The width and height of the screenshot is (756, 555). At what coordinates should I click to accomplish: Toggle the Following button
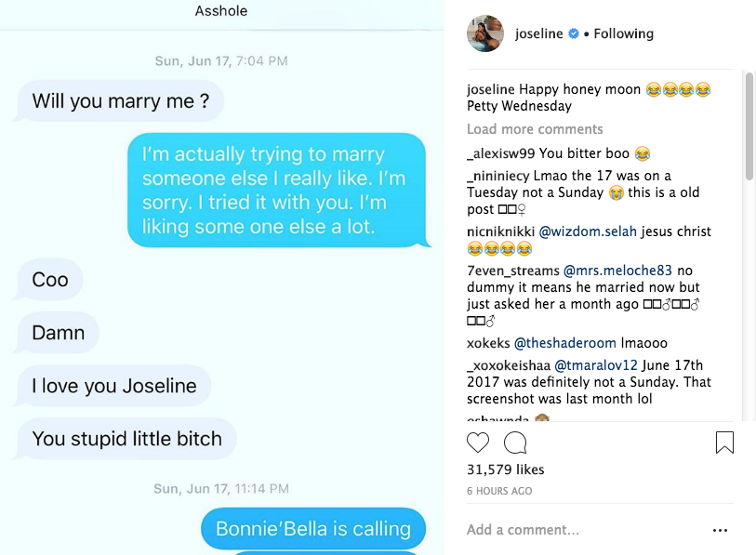pos(623,33)
